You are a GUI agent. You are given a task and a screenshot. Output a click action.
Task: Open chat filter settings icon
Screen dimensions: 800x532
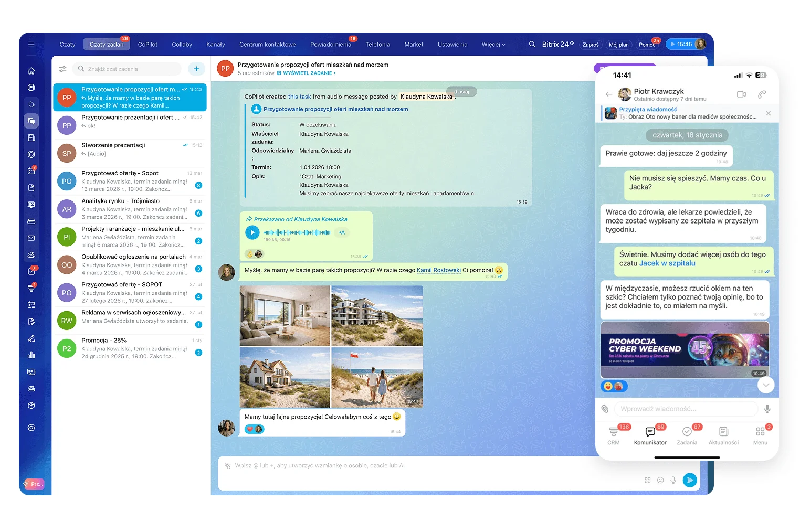tap(62, 69)
